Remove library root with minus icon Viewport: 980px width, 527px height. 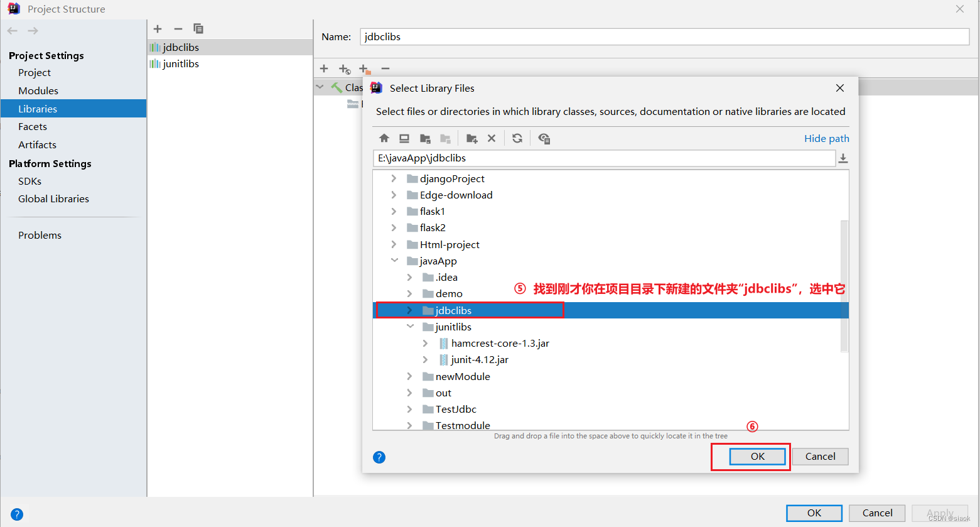[385, 68]
